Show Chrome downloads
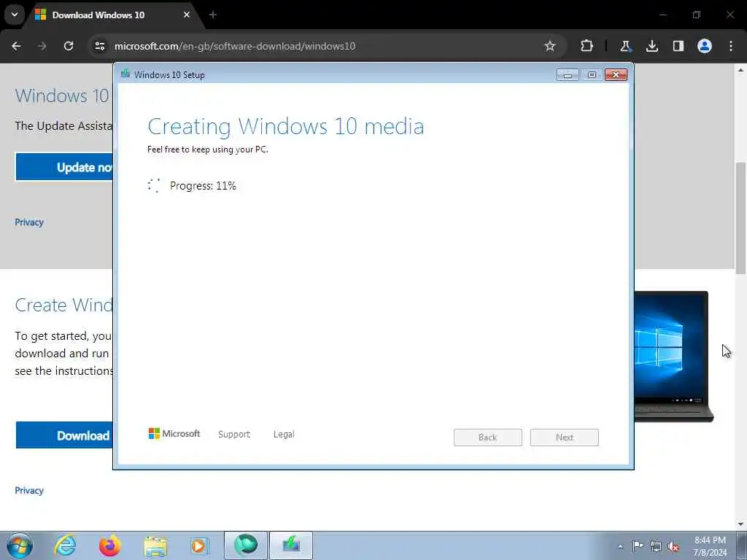 (x=651, y=46)
